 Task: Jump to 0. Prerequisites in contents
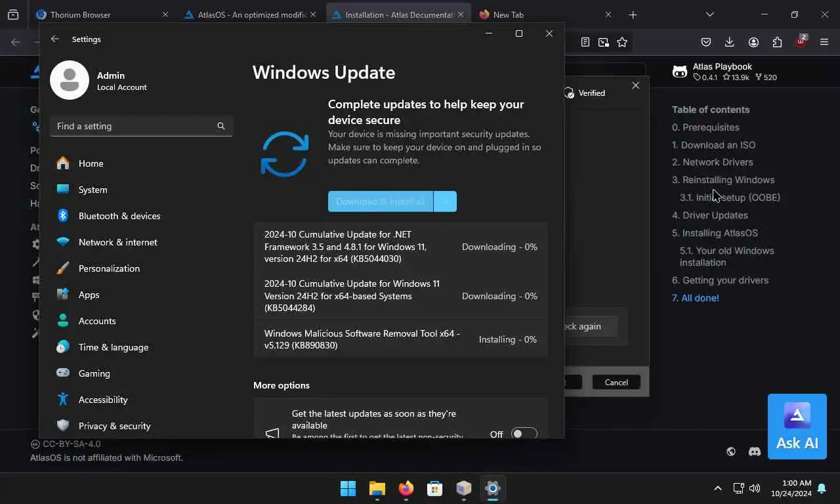pyautogui.click(x=705, y=127)
